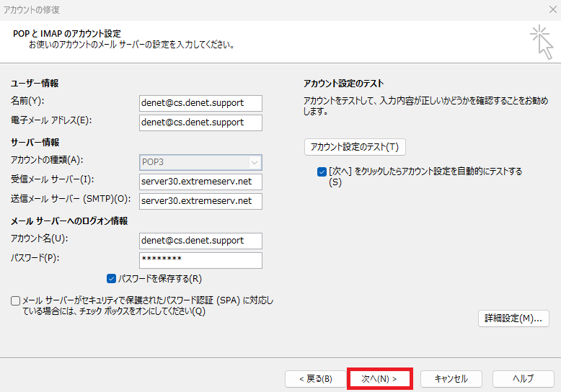Click the account name (アカウント名) field
Viewport: 561px width, 392px height.
tap(200, 241)
